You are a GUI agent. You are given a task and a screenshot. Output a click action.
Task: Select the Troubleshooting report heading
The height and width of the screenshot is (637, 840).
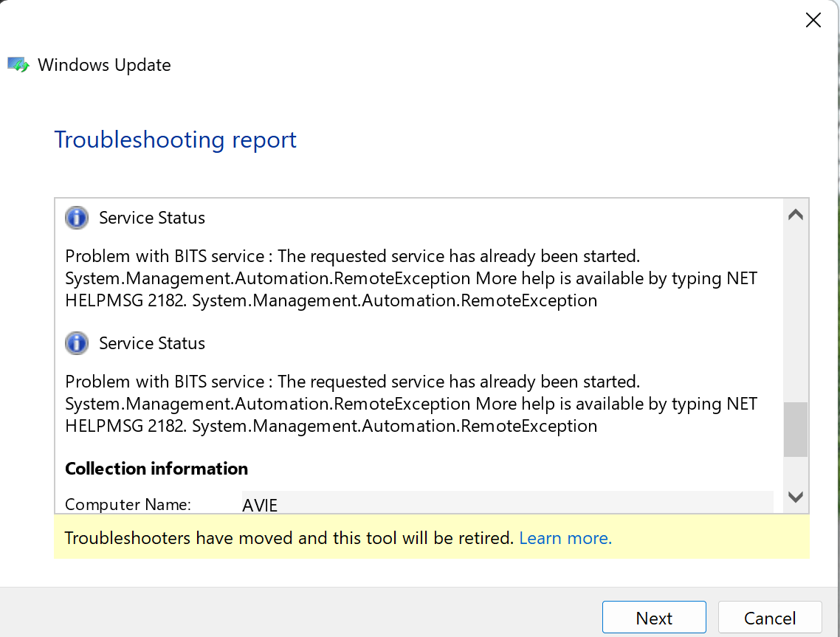(175, 140)
